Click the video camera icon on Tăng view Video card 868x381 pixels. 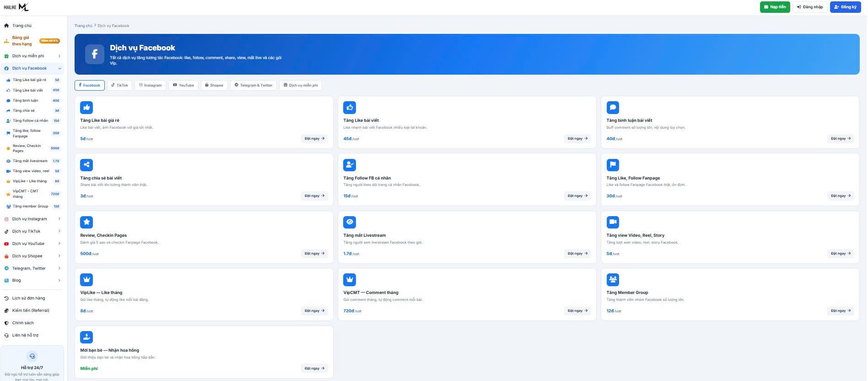coord(613,222)
